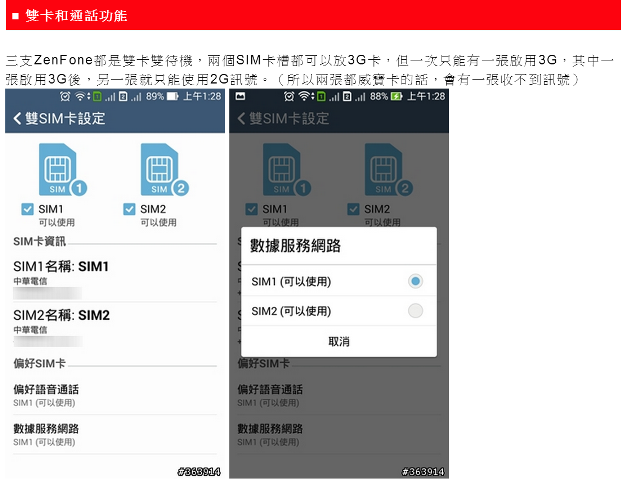Tap SIM 1 signal indicator in left status bar
622x480 pixels.
point(103,96)
